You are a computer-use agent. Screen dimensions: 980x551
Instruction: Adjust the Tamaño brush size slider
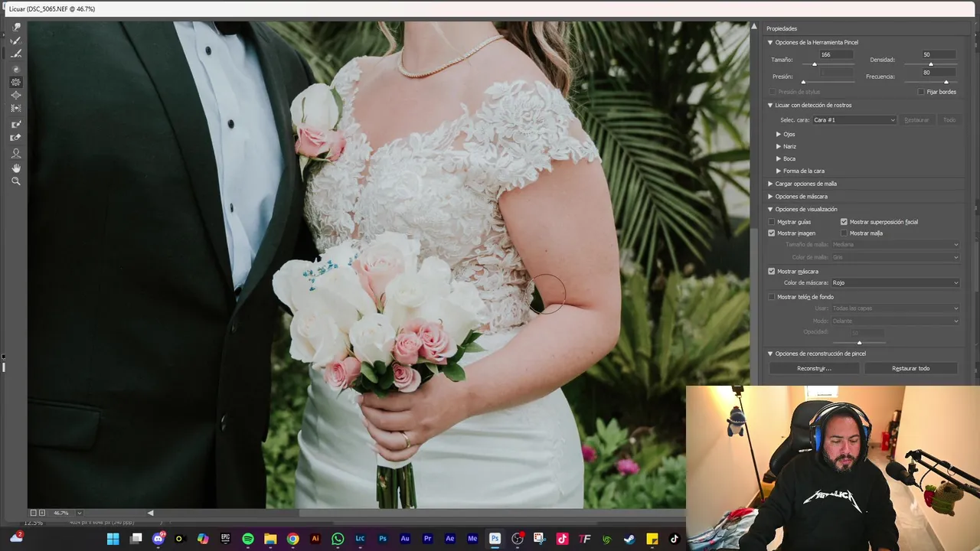click(x=815, y=64)
